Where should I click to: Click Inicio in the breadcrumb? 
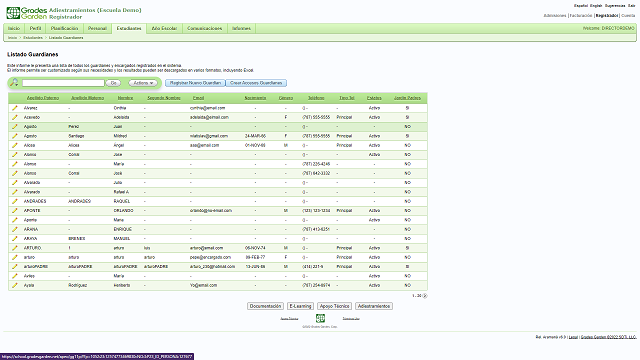tap(12, 38)
